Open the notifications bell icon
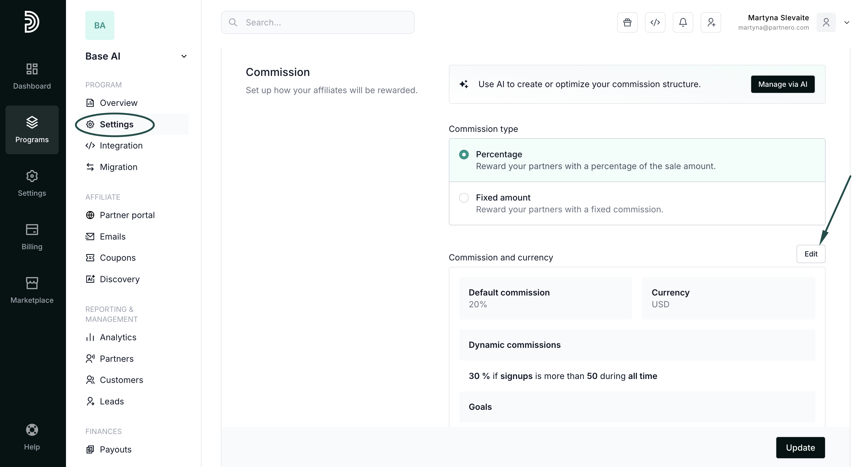 tap(683, 22)
